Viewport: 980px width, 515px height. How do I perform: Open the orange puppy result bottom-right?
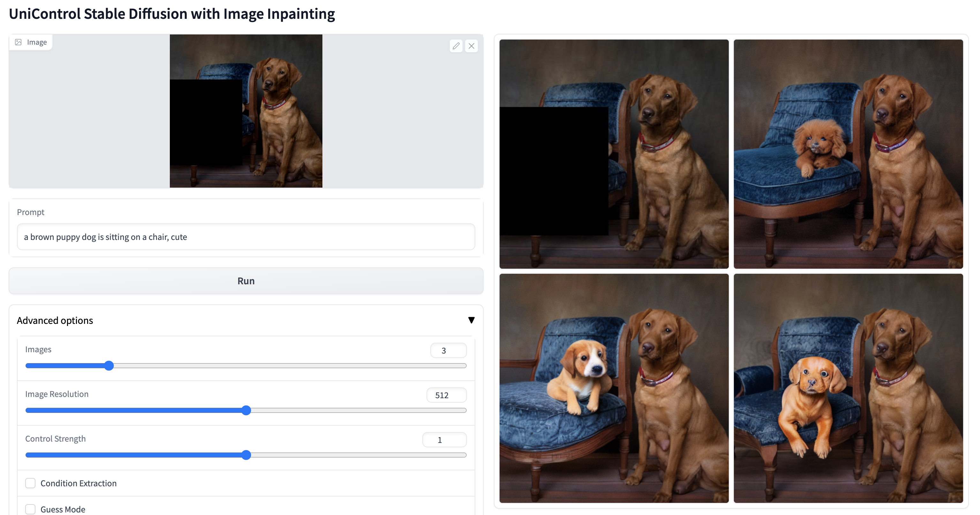click(848, 388)
